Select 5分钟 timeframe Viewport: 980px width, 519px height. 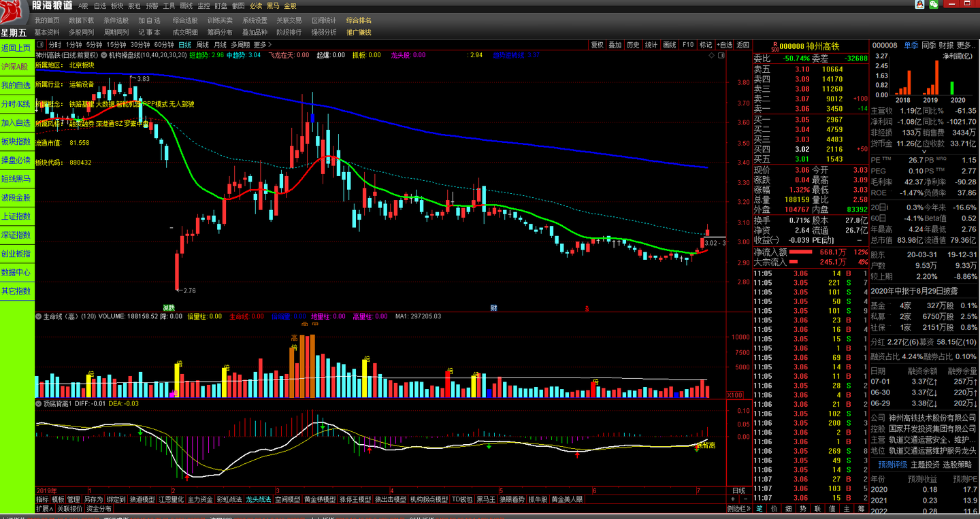point(94,45)
